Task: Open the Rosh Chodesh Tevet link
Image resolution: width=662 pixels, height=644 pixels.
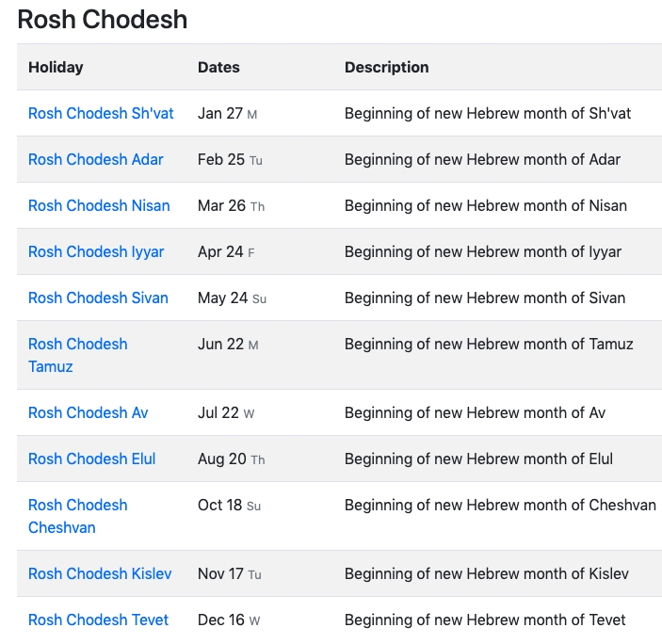Action: coord(98,620)
